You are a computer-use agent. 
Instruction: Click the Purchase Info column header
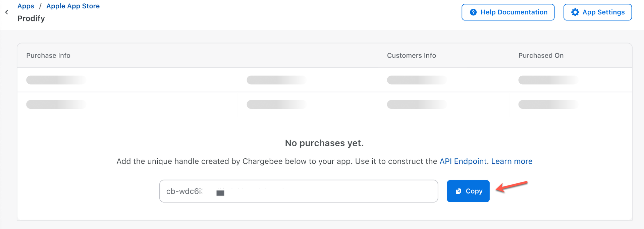click(x=48, y=56)
